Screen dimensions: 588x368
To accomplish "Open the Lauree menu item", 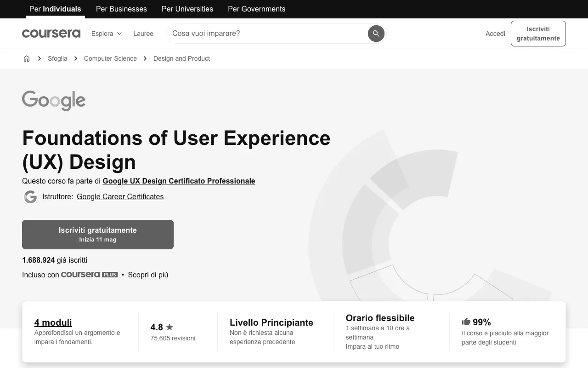I will 143,34.
